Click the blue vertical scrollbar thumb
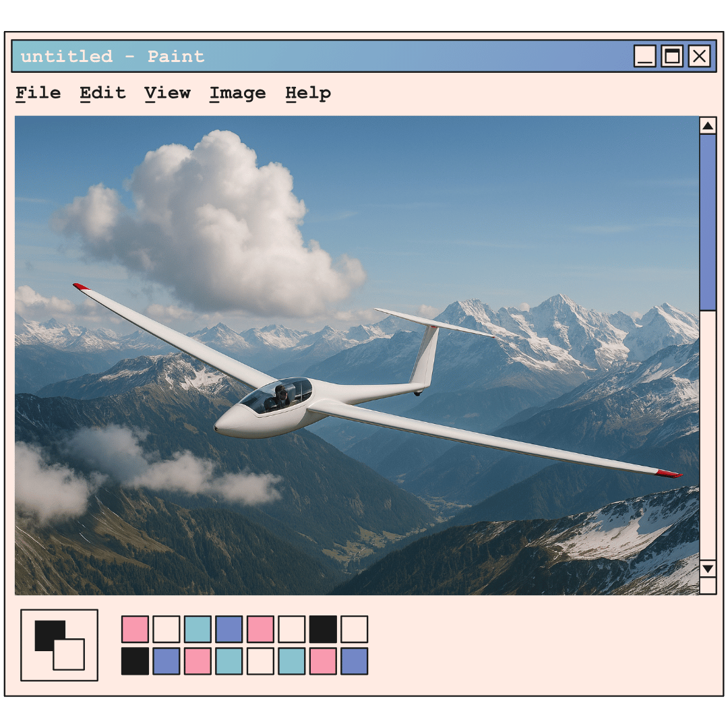This screenshot has height=728, width=728. tap(708, 222)
